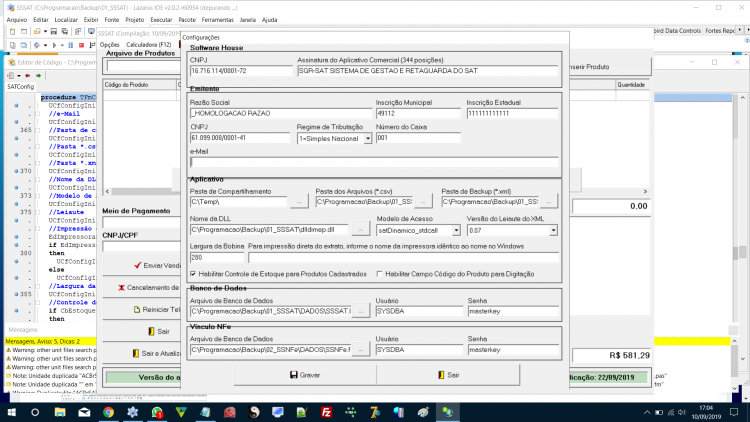Browse for Pasta dos Arquivos csv folder
Viewport: 750px width, 422px height.
coord(423,201)
